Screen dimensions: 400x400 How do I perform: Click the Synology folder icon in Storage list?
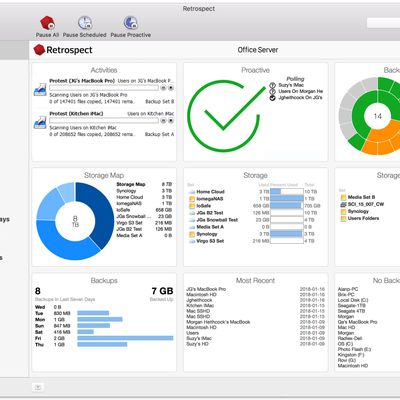[x=192, y=234]
